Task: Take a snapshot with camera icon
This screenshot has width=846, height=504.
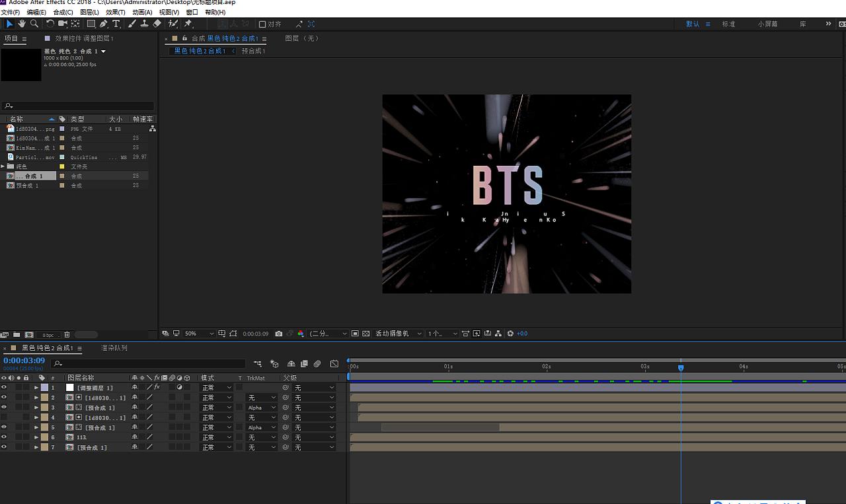Action: (279, 334)
